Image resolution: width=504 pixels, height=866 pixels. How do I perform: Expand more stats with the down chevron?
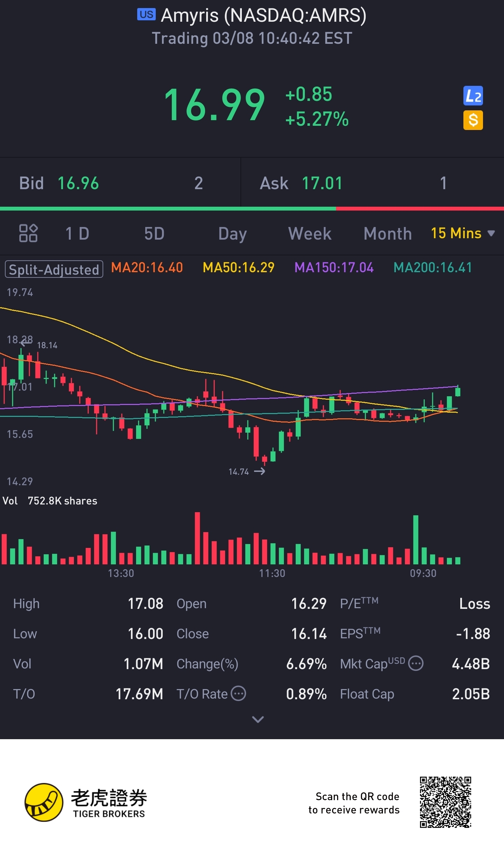point(258,720)
